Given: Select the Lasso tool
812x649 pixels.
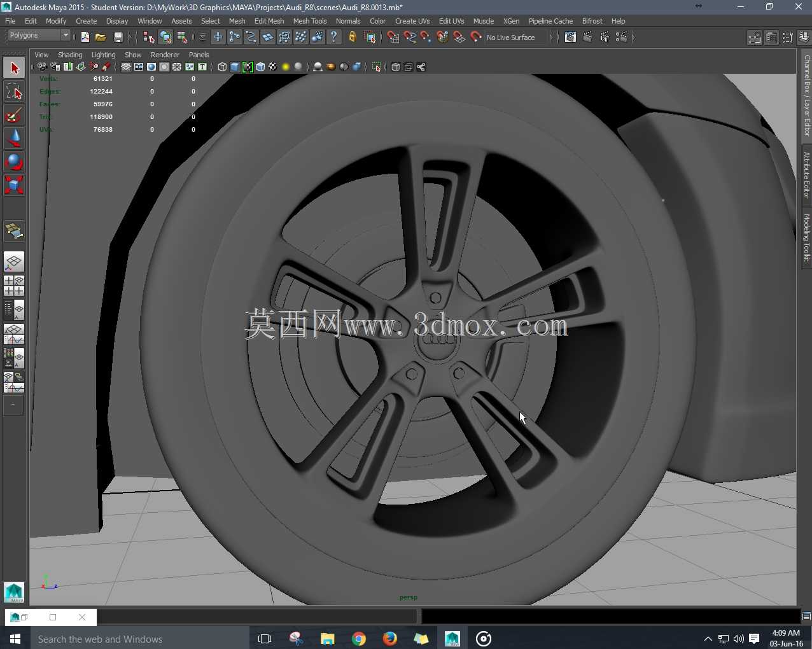Looking at the screenshot, I should pos(14,92).
